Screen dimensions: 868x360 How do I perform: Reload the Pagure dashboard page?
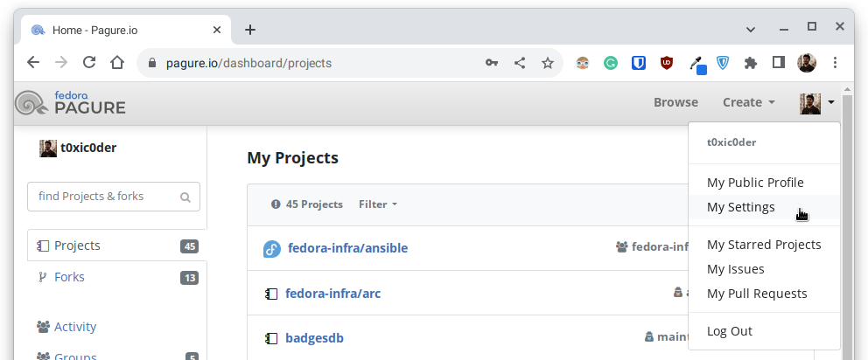point(89,63)
